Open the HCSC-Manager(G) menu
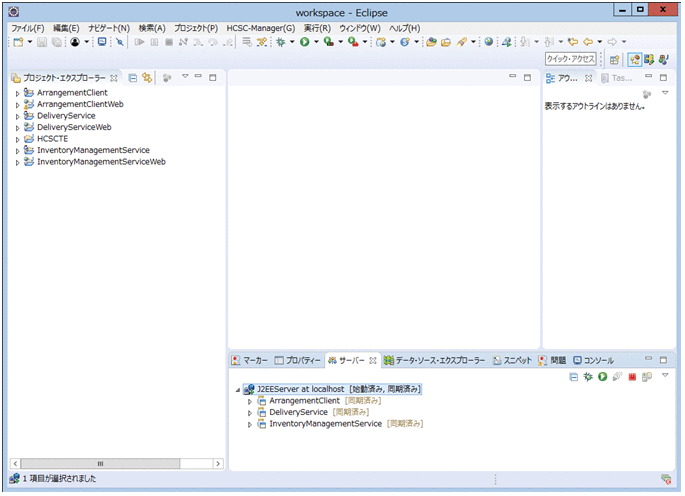The image size is (685, 496). [260, 28]
